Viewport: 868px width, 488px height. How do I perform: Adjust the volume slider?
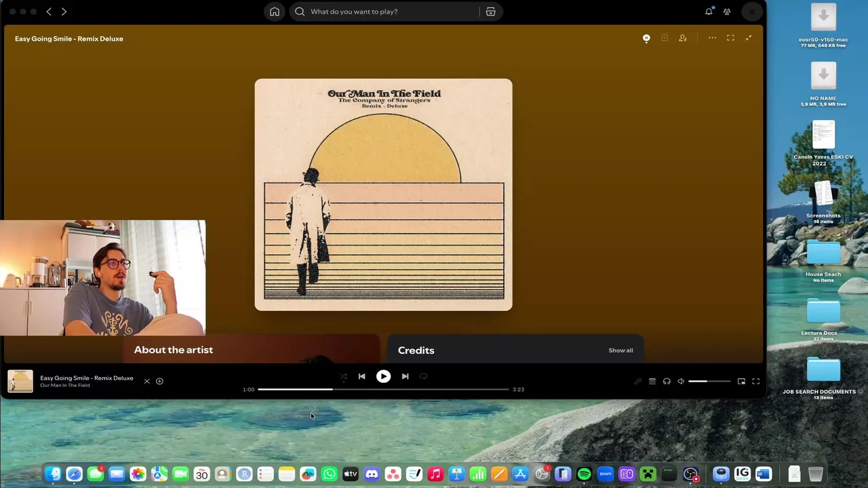coord(709,381)
